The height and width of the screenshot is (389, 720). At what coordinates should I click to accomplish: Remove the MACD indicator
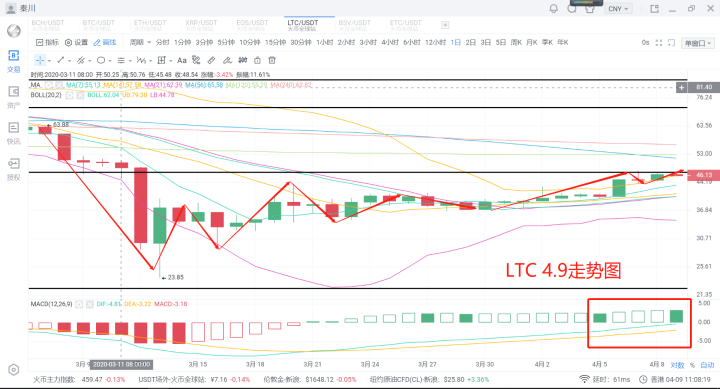pyautogui.click(x=90, y=304)
